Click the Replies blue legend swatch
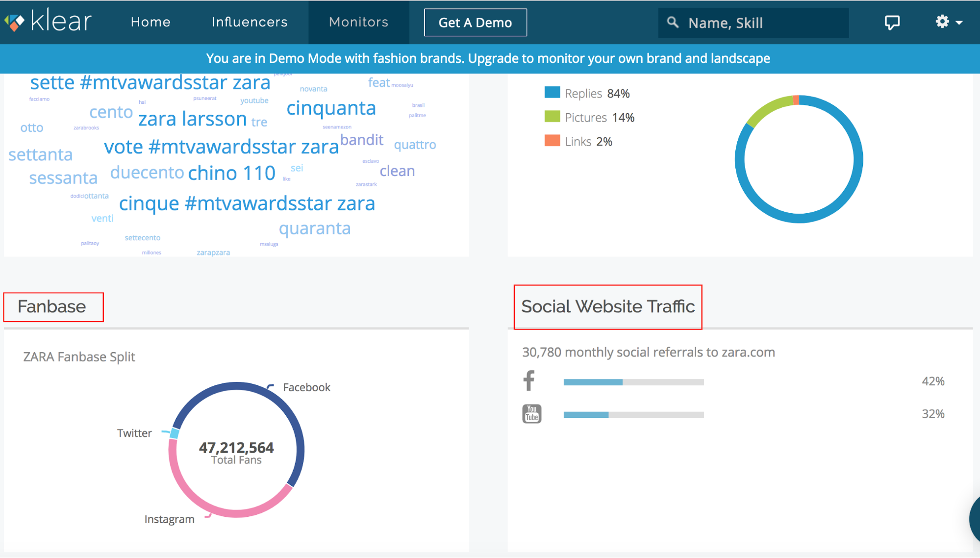This screenshot has width=980, height=558. (x=553, y=92)
